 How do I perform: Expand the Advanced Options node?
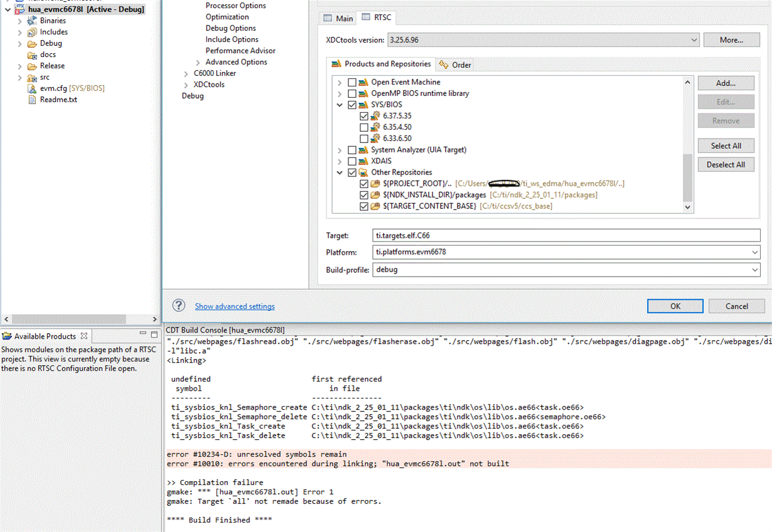pyautogui.click(x=198, y=62)
